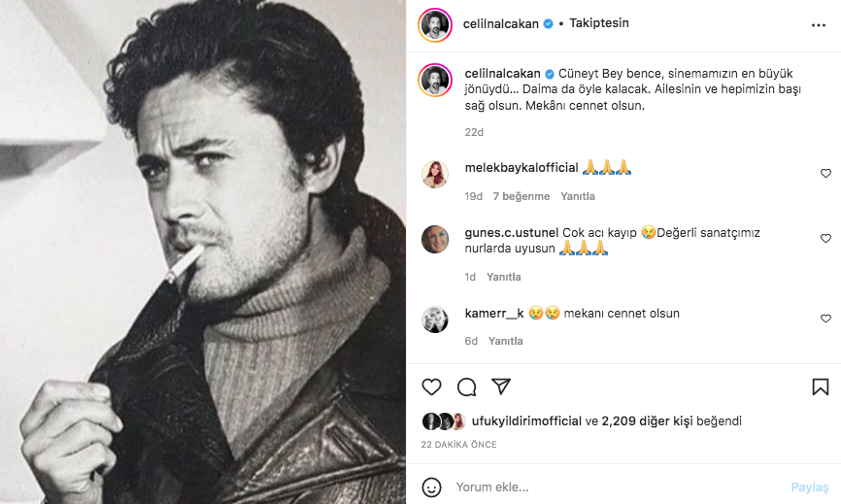The height and width of the screenshot is (504, 841).
Task: Open celilnalcakan profile picture in header
Action: pos(434,24)
